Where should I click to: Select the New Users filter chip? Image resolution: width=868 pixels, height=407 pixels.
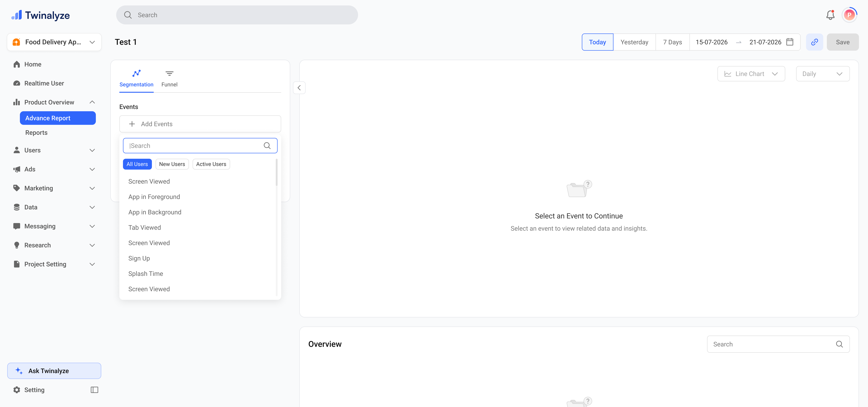(x=172, y=164)
